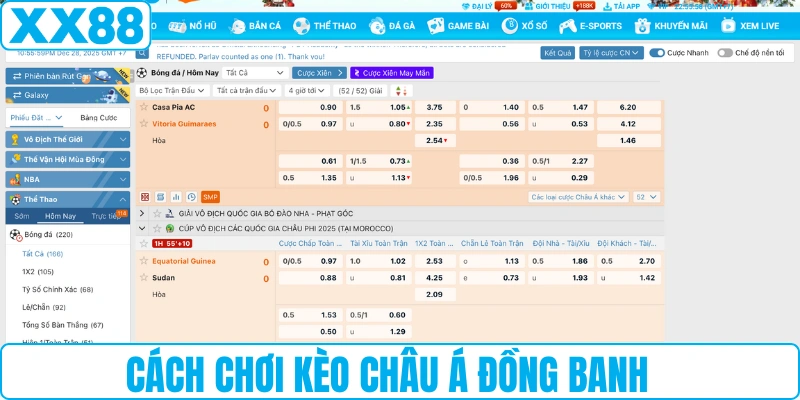The width and height of the screenshot is (800, 400).
Task: Expand the Vô Địch Thế Giới section
Action: [67, 139]
